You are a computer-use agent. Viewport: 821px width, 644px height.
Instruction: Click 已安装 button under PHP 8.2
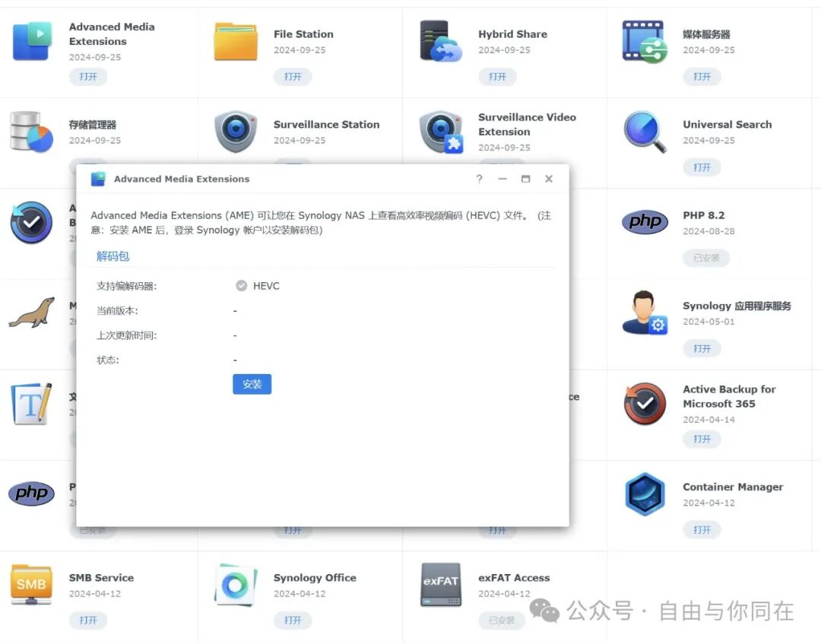point(706,258)
